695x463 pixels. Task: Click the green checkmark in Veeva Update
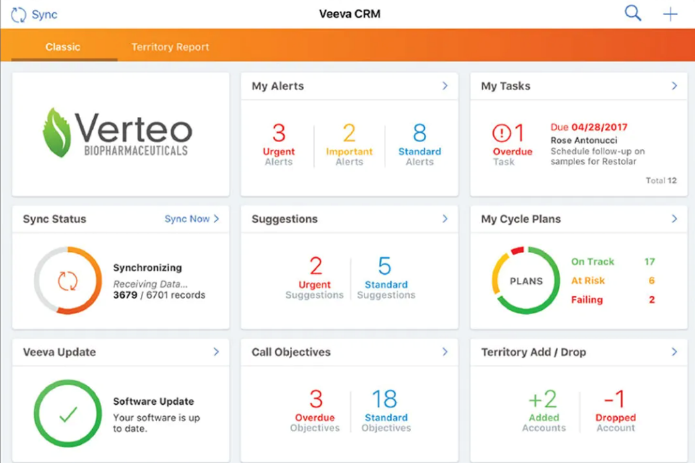pos(68,414)
